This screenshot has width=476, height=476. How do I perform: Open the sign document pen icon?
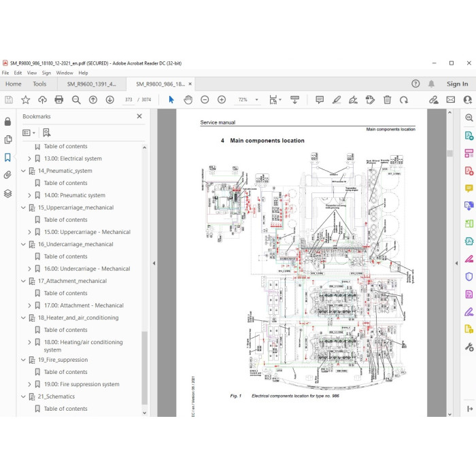coord(353,99)
